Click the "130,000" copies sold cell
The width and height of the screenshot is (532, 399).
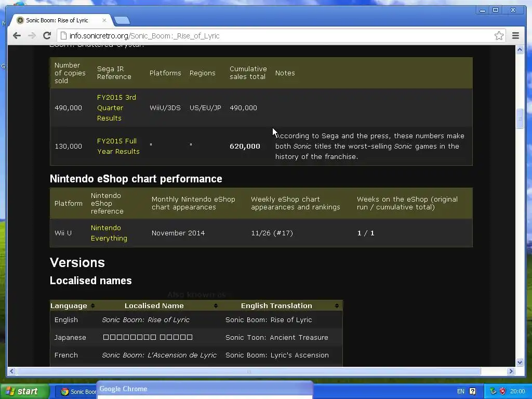click(x=68, y=146)
